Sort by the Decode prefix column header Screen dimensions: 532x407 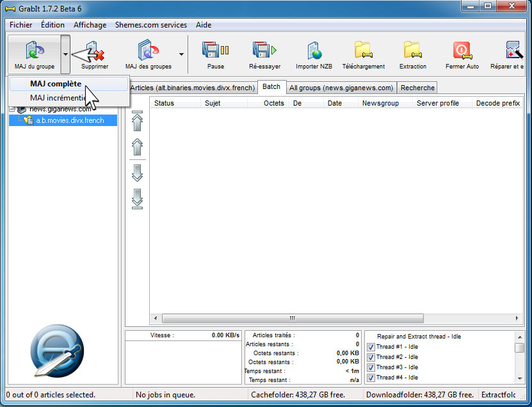point(497,103)
